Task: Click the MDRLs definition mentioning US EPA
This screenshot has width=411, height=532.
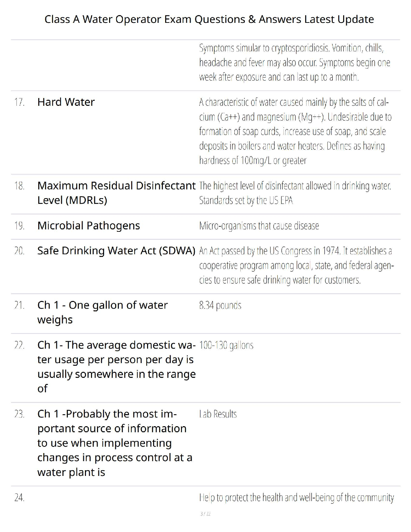Action: coord(295,193)
